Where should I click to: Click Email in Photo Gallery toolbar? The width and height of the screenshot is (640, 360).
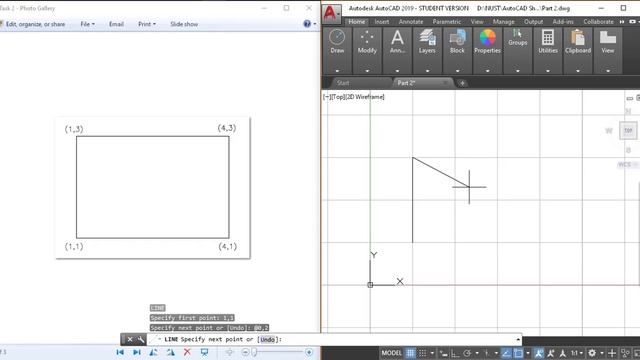(x=116, y=24)
